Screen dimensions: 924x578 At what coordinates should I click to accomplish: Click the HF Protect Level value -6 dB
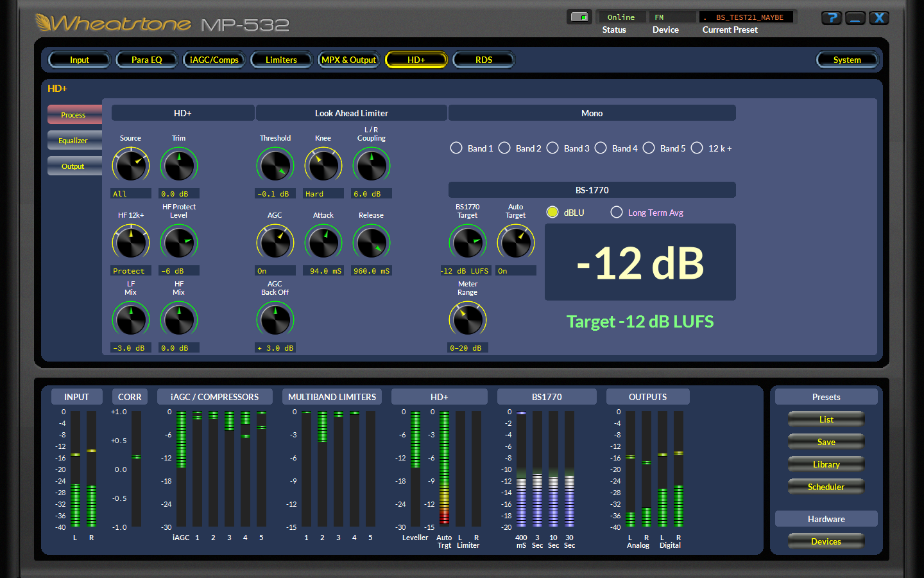coord(179,270)
